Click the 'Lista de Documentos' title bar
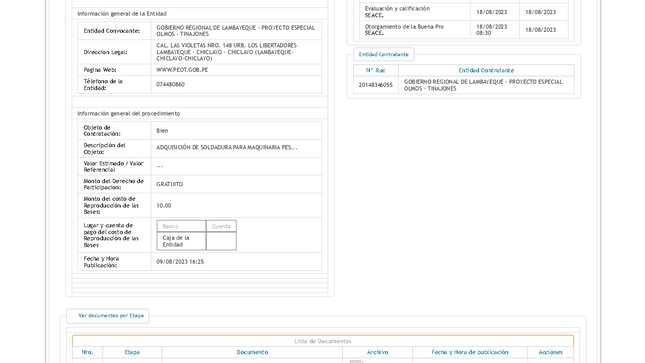 323,341
